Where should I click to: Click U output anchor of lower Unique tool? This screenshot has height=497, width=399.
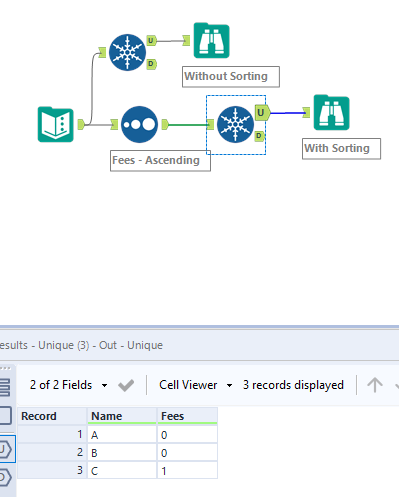[x=262, y=113]
